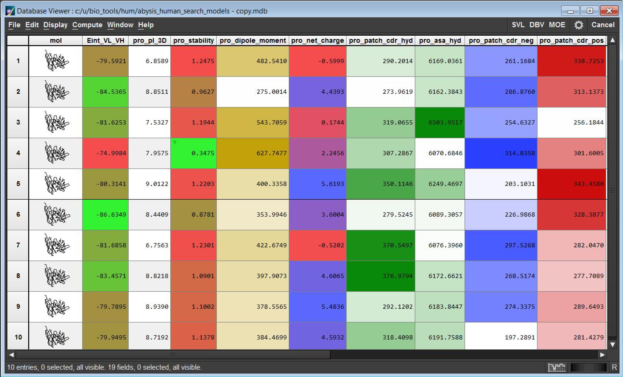
Task: Select the molecule thumbnail in row 1
Action: (56, 61)
